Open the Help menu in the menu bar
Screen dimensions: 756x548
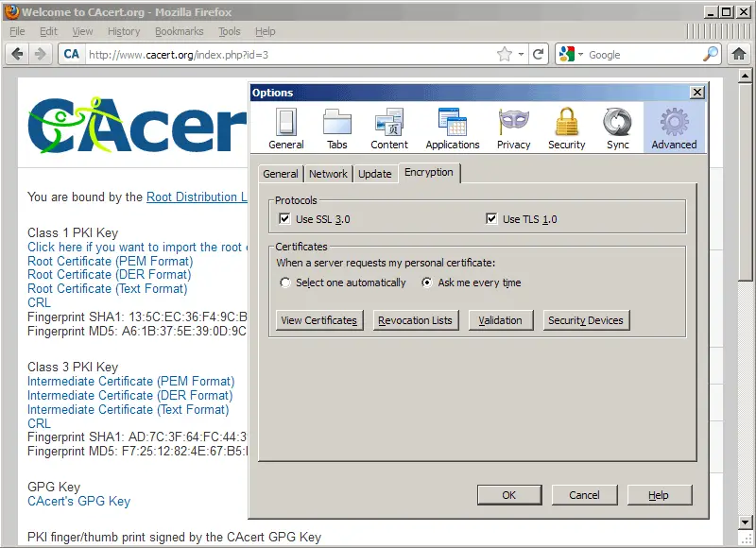[266, 31]
